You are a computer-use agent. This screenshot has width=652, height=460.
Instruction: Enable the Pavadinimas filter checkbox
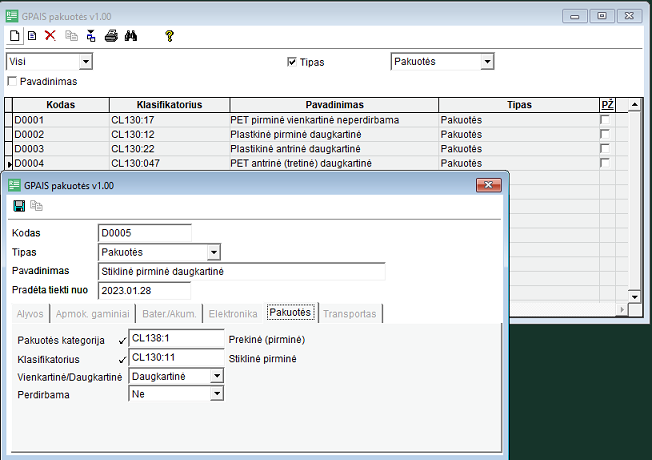(12, 81)
